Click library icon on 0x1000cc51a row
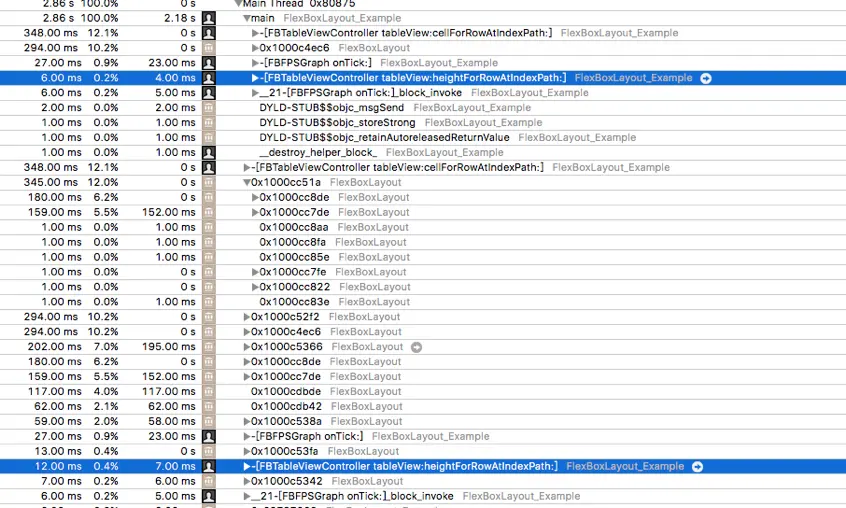The width and height of the screenshot is (846, 508). (209, 183)
